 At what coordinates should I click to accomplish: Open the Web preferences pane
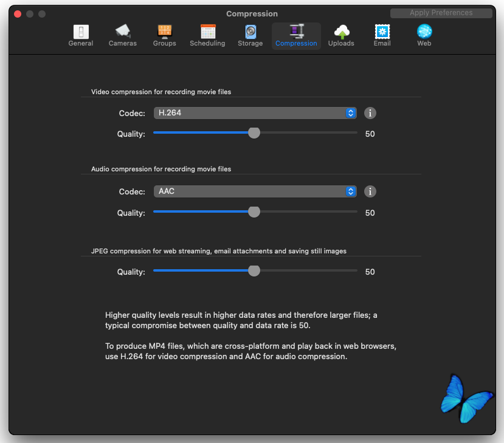(x=424, y=36)
